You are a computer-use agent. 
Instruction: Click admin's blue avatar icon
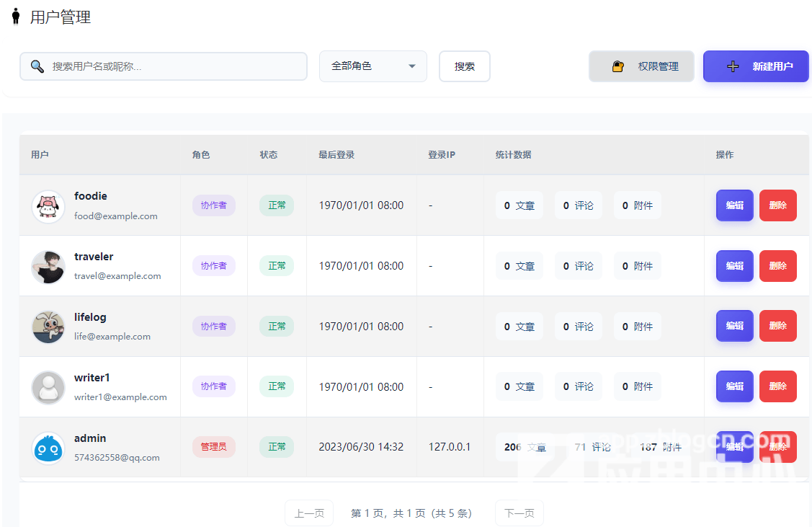click(48, 448)
